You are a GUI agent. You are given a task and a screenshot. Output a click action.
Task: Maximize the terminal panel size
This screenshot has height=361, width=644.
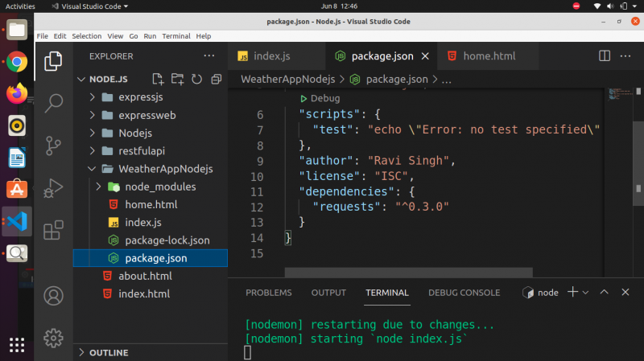tap(605, 292)
